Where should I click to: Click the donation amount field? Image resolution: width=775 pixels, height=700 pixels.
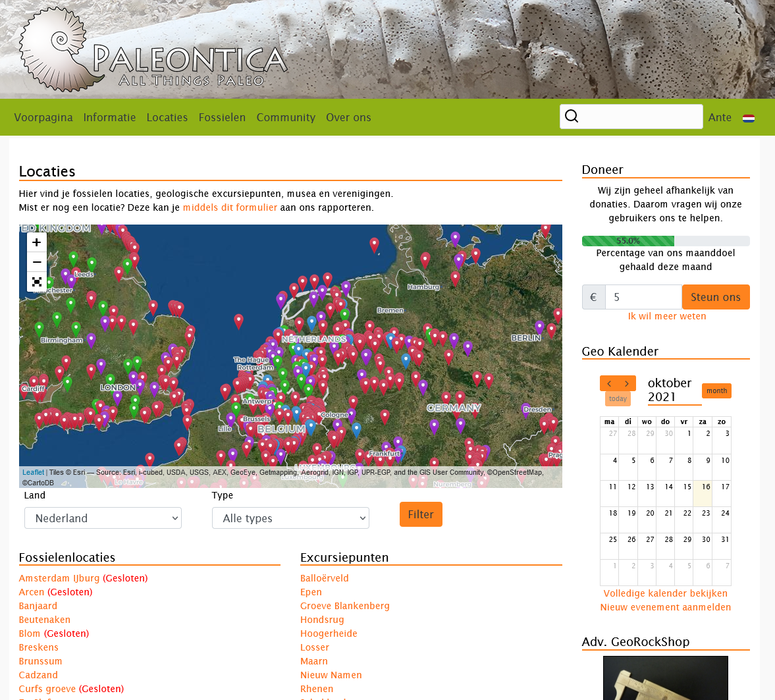[643, 297]
